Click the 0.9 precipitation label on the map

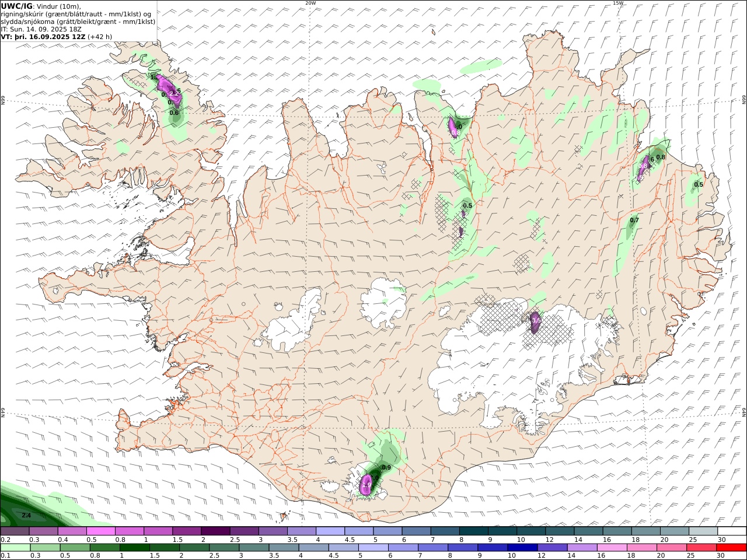coord(386,467)
